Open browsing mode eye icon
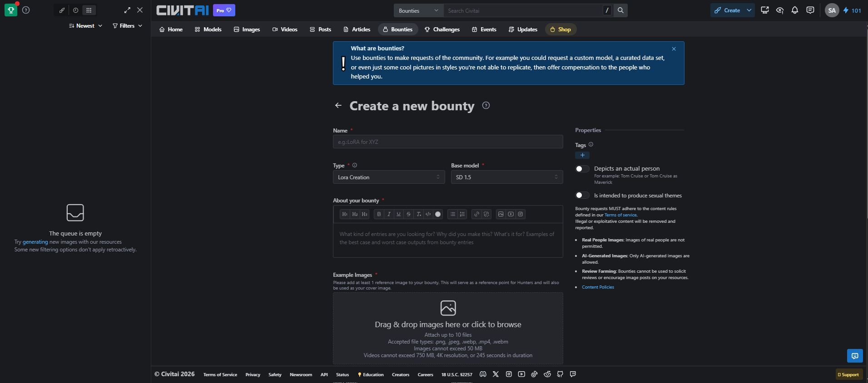Image resolution: width=868 pixels, height=383 pixels. (x=780, y=10)
